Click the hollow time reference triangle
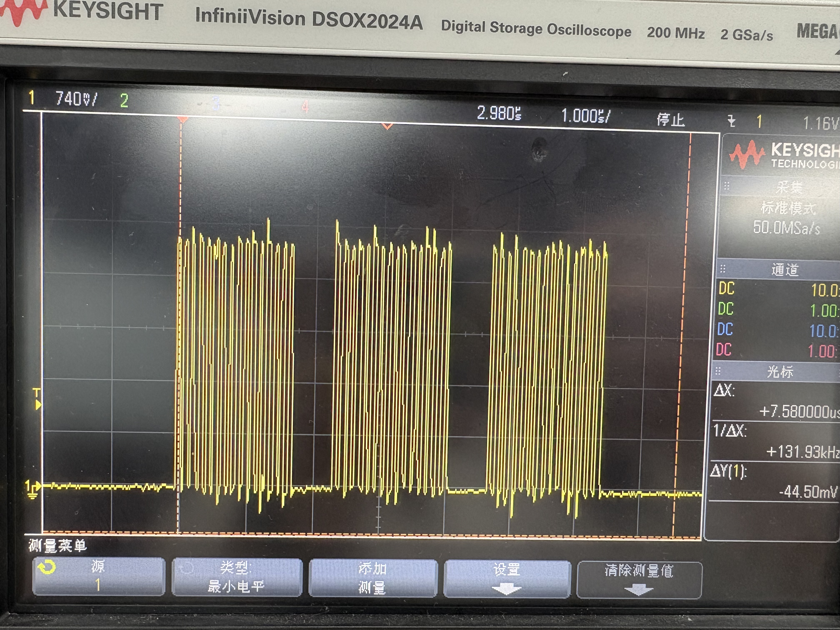 click(387, 126)
